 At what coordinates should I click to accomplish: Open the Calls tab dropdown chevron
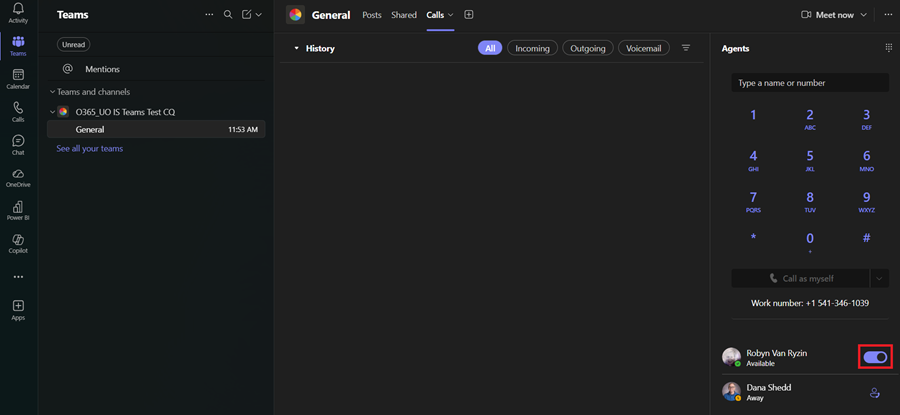451,15
